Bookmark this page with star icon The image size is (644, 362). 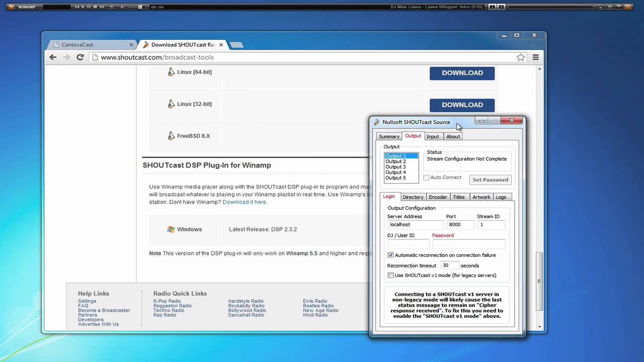(521, 57)
